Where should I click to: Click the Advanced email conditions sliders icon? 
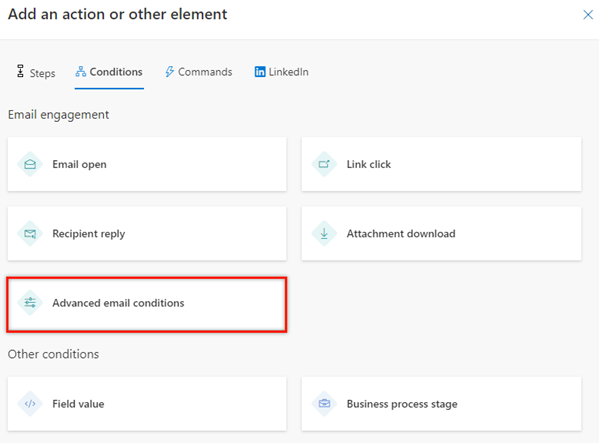[x=30, y=303]
